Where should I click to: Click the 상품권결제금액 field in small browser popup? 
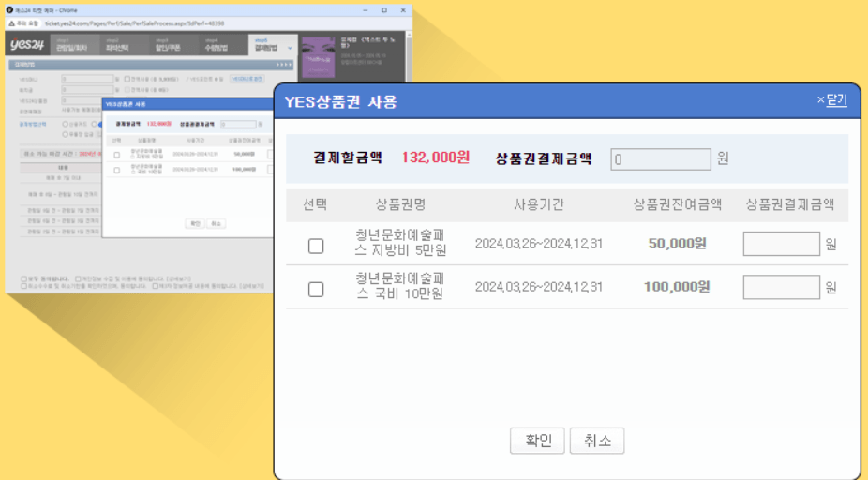pyautogui.click(x=238, y=124)
